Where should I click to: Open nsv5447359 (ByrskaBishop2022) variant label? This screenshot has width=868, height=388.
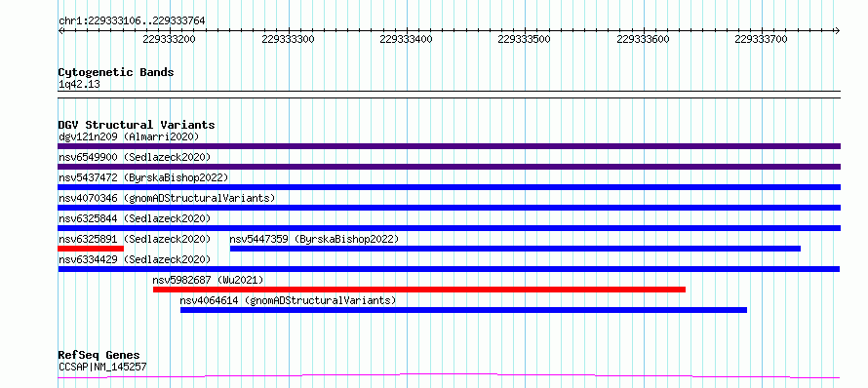pos(314,239)
